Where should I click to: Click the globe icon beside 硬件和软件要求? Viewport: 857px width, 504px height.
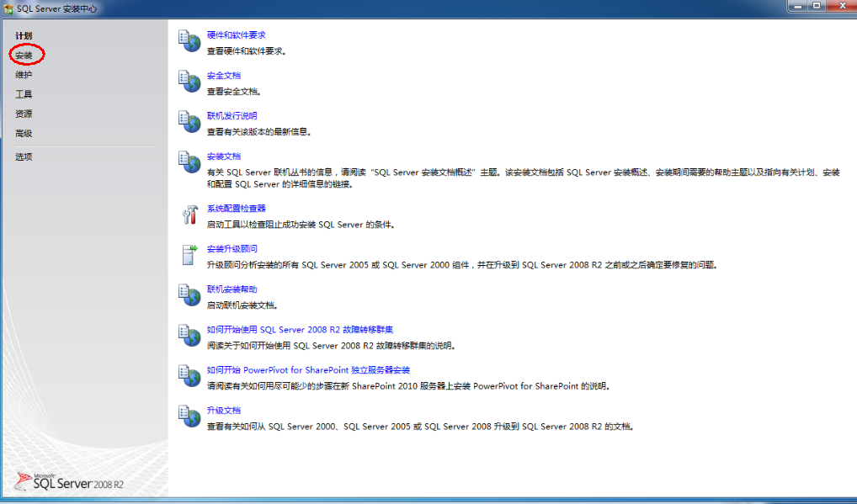[x=189, y=41]
